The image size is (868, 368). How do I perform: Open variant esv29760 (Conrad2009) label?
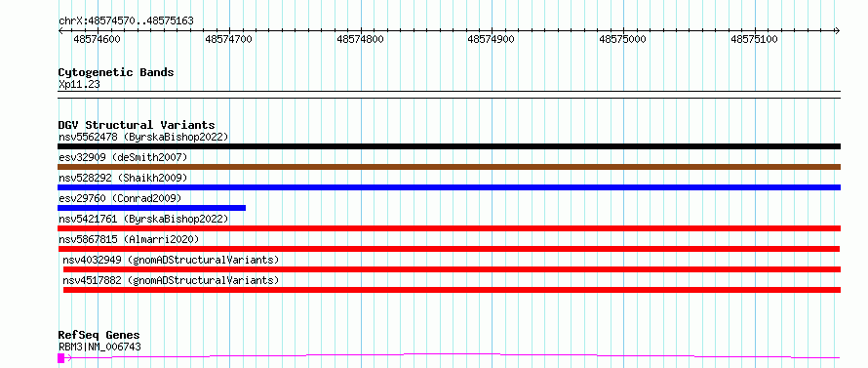120,198
